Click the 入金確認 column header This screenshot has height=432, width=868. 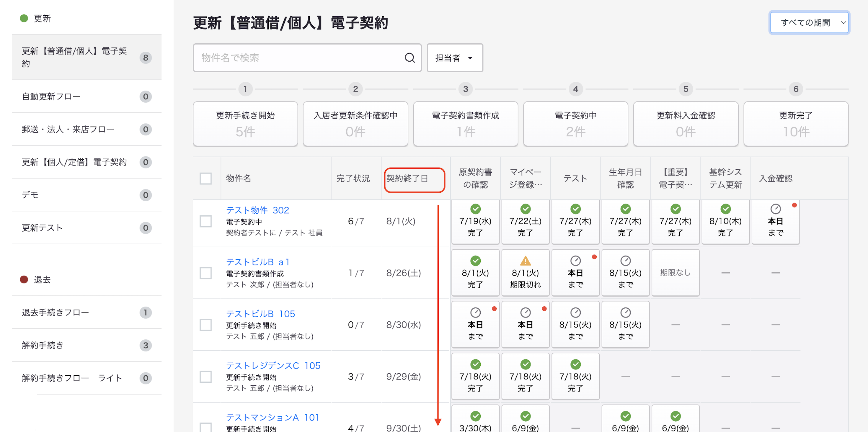(775, 179)
